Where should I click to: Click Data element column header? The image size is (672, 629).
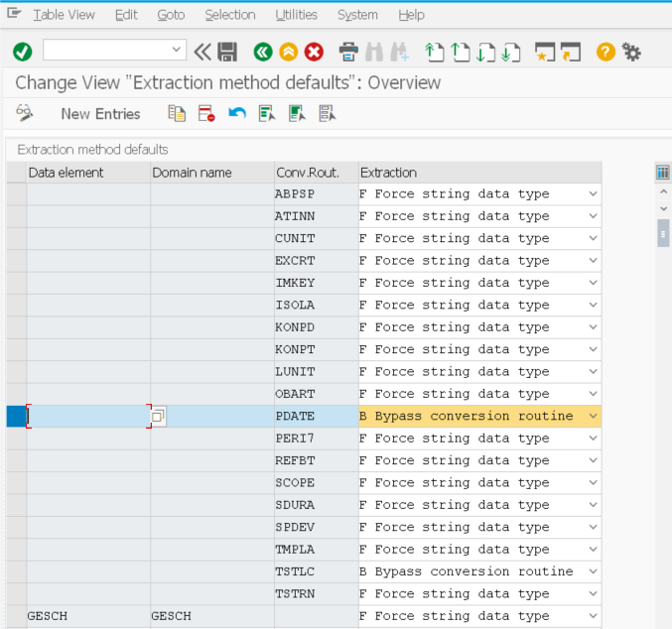click(x=88, y=173)
